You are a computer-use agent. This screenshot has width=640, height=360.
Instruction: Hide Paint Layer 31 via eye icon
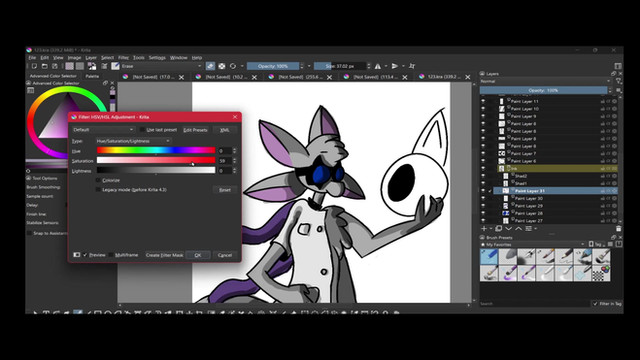pyautogui.click(x=483, y=191)
